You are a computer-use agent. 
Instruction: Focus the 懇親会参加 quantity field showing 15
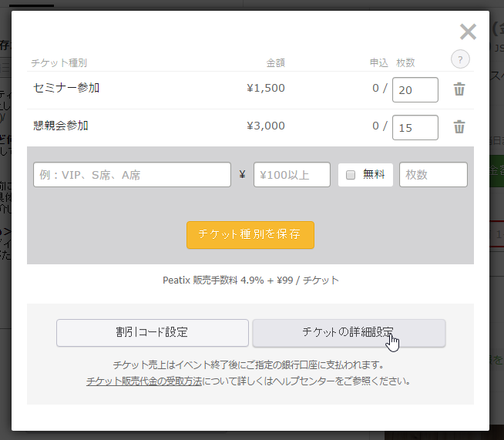(x=415, y=128)
